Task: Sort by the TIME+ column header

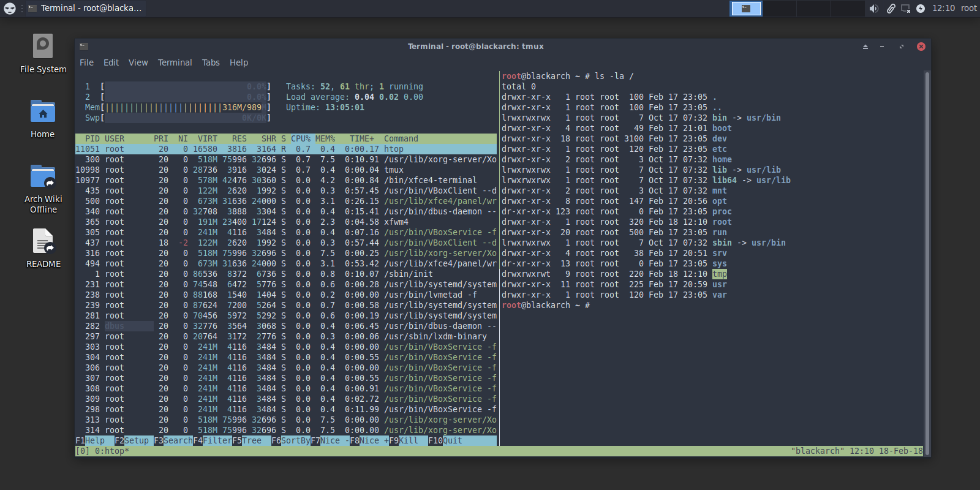Action: pyautogui.click(x=362, y=138)
